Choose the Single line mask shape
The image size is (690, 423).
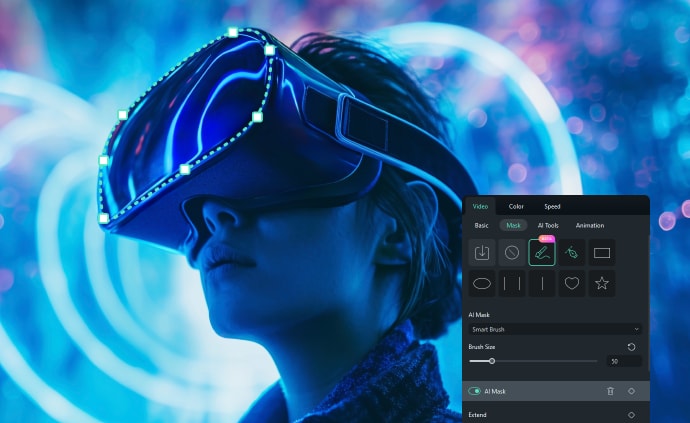tap(542, 283)
